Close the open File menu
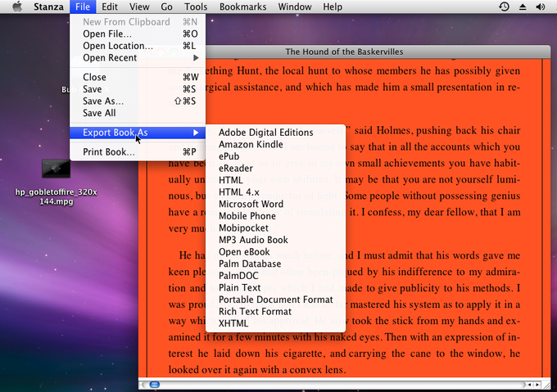The height and width of the screenshot is (392, 557). click(x=83, y=7)
